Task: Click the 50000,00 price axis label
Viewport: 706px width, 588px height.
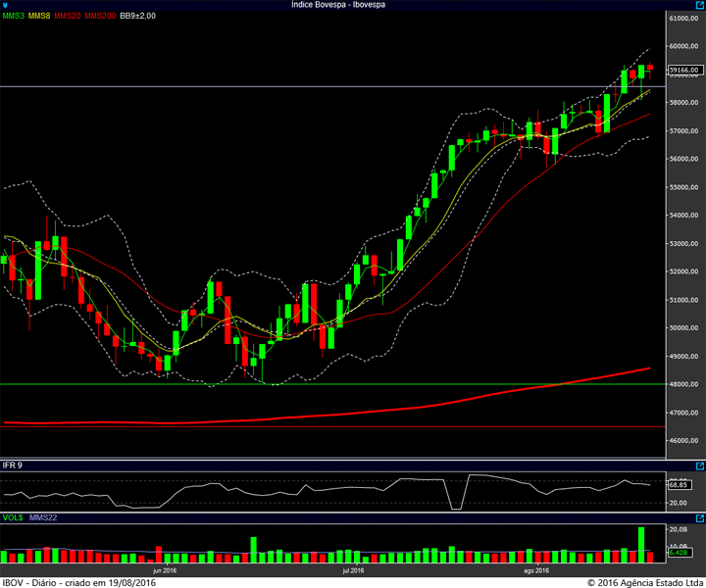Action: [684, 328]
